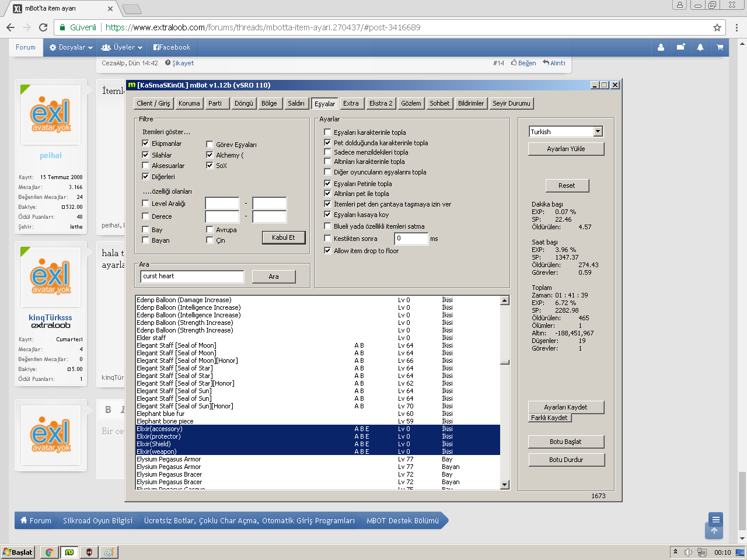747x560 pixels.
Task: Open forum notifications bell icon
Action: (x=700, y=47)
